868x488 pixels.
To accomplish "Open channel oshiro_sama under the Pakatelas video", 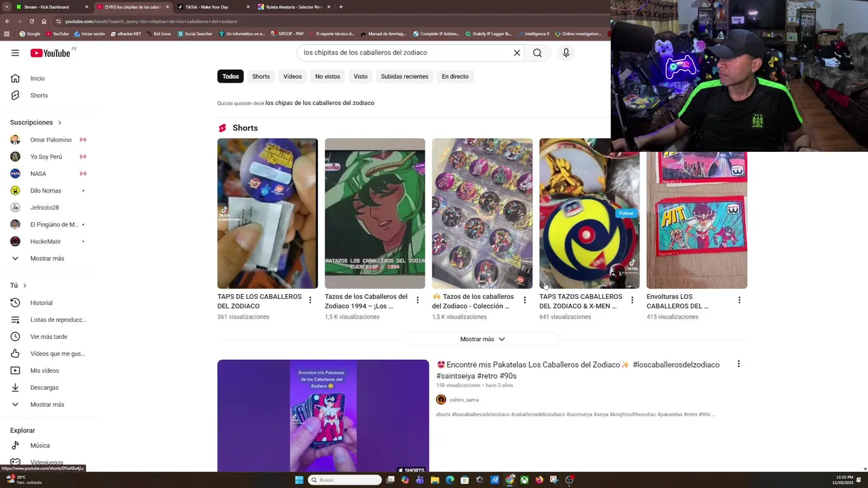I will pyautogui.click(x=464, y=400).
